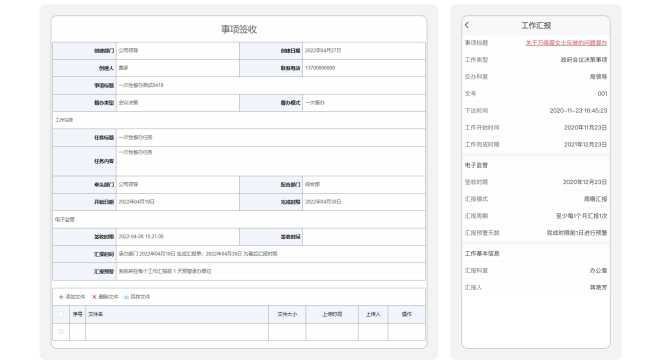This screenshot has width=665, height=360.
Task: Open the red underlined 事项标题 link
Action: [x=566, y=43]
